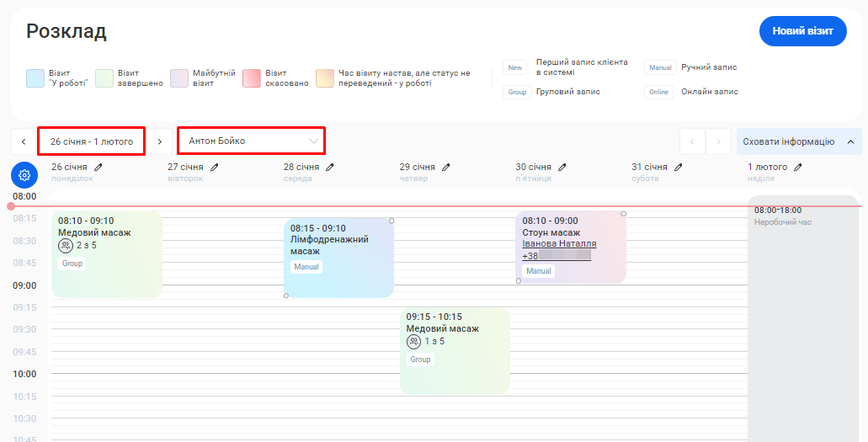This screenshot has width=868, height=442.
Task: Edit the 29 січня day via pencil icon
Action: pyautogui.click(x=446, y=168)
